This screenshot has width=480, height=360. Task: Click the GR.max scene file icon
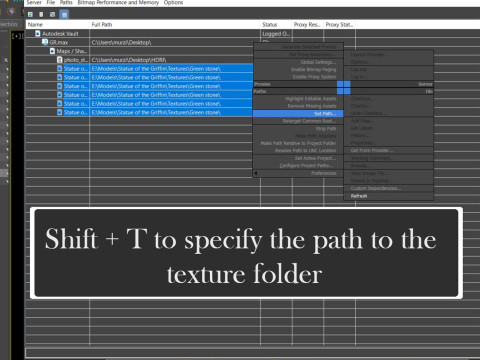pyautogui.click(x=45, y=42)
